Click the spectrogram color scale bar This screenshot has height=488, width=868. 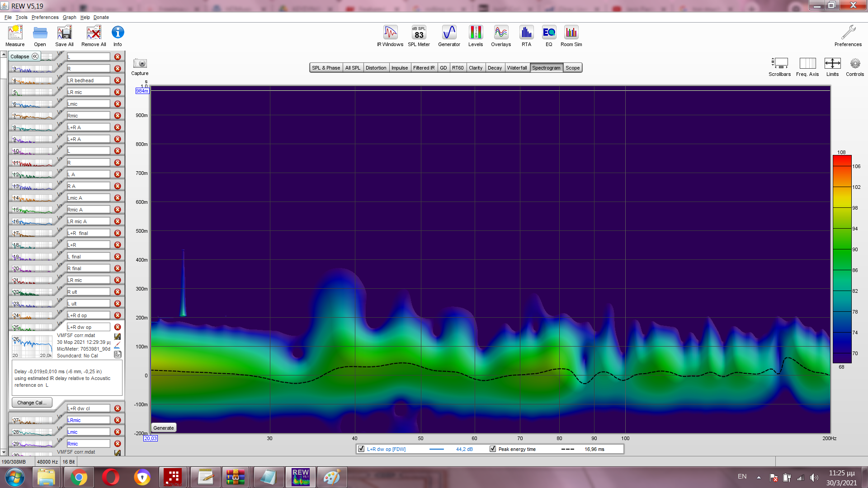(x=842, y=259)
